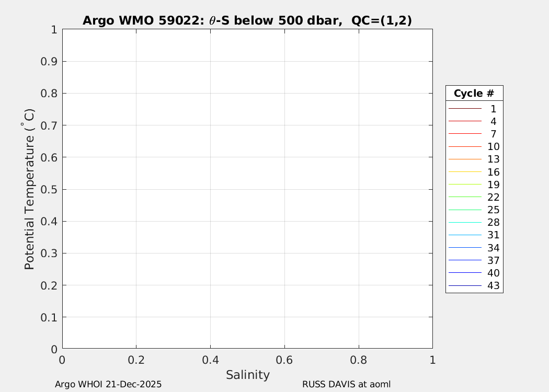Click the 'Cycle #' legend header
This screenshot has height=392, width=549.
pos(474,94)
